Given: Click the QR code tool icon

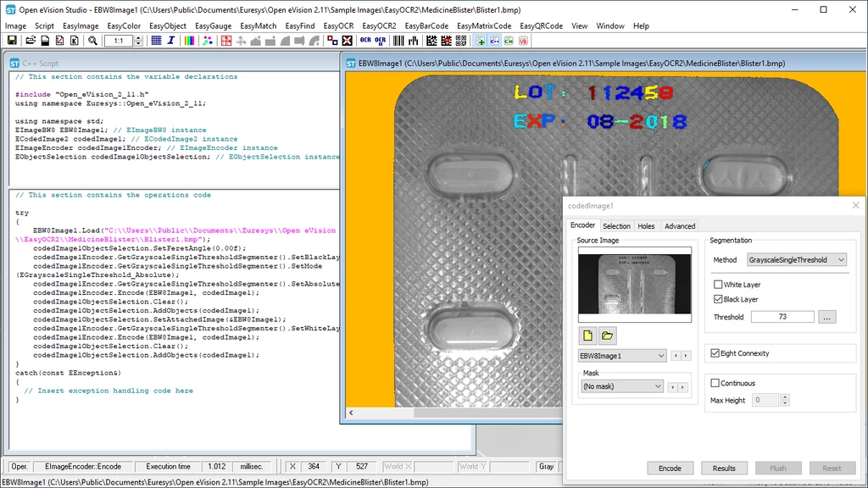Looking at the screenshot, I should click(x=461, y=41).
